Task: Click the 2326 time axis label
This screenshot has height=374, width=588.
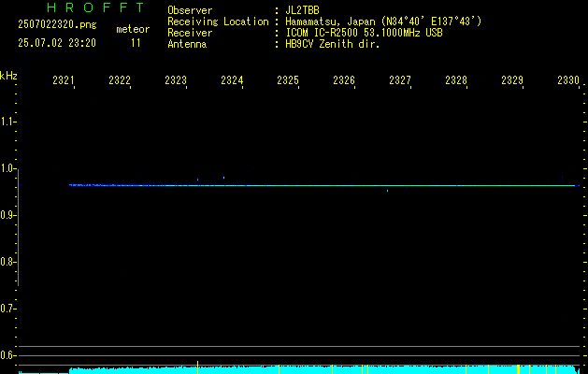Action: click(343, 80)
